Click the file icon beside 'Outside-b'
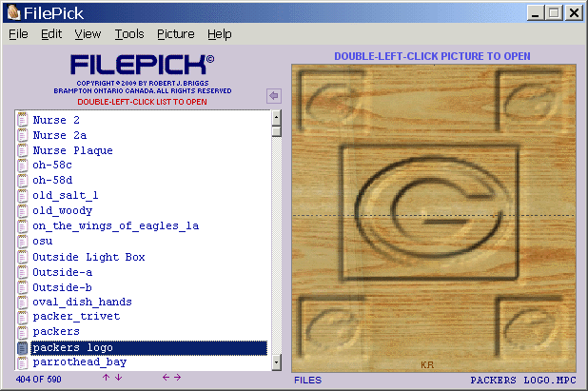The height and width of the screenshot is (391, 588). coord(23,287)
